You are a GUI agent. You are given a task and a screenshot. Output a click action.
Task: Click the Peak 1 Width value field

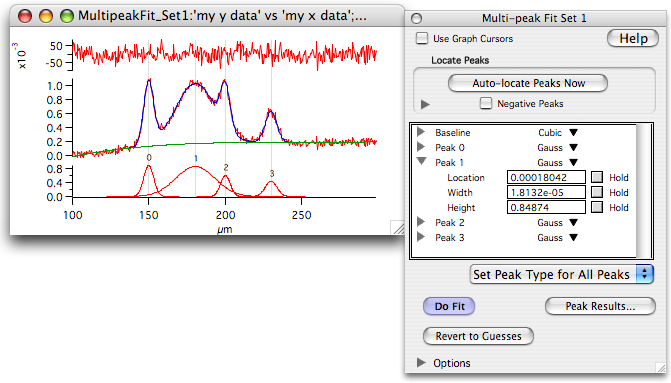point(546,192)
